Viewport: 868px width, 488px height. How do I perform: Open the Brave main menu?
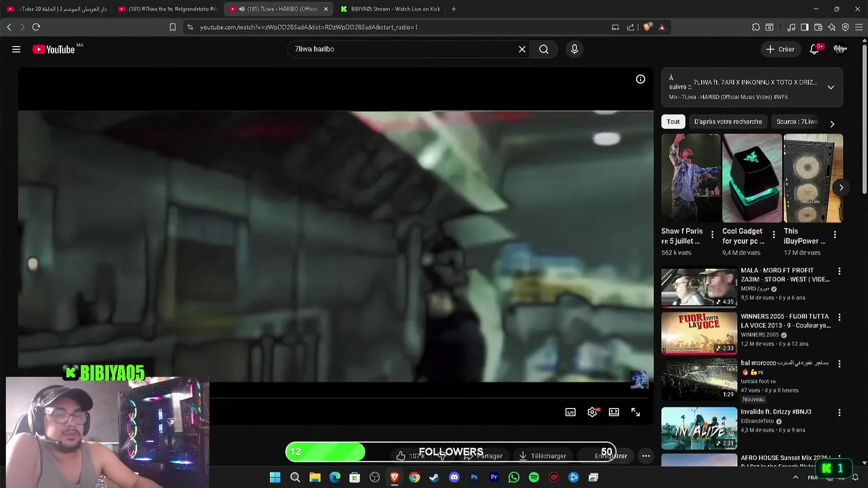click(858, 27)
